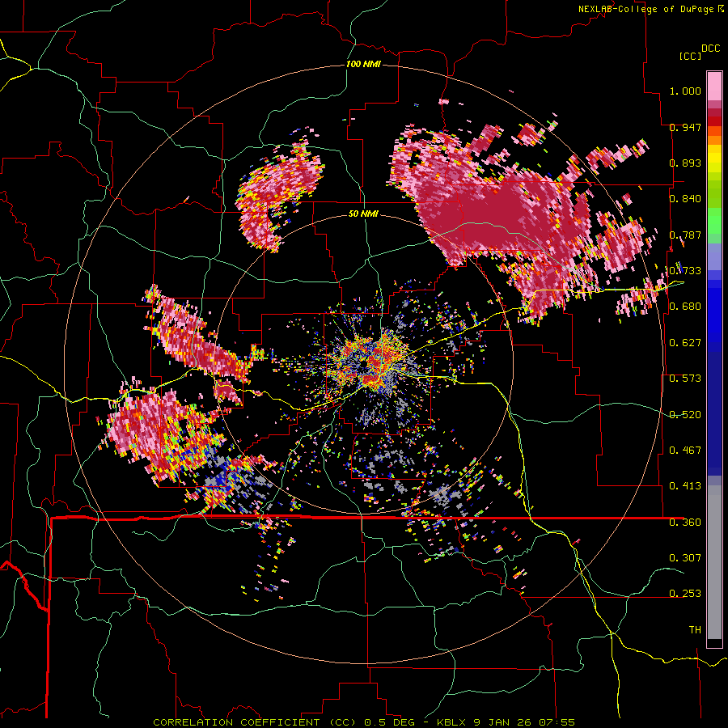728x728 pixels.
Task: Click the 1.000 value on the color scale
Action: (685, 91)
